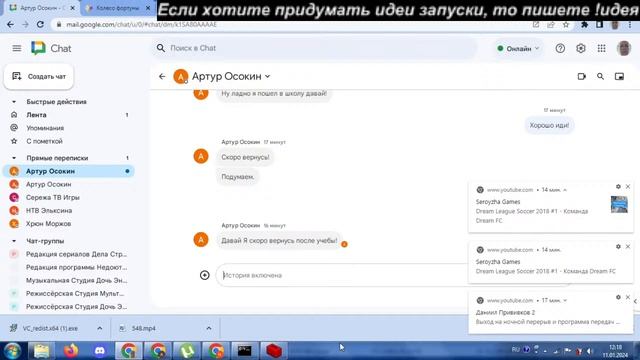Open settings for the first Seroyzha Games notification

pyautogui.click(x=618, y=187)
